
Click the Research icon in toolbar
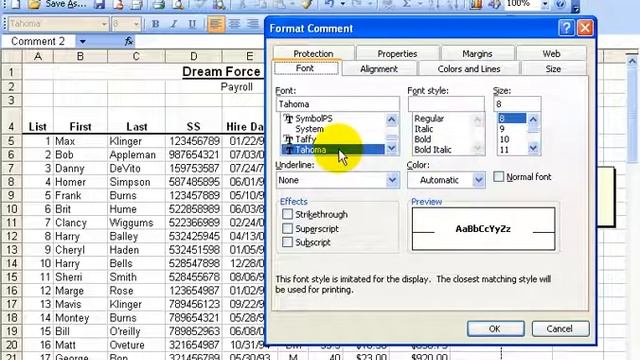219,4
